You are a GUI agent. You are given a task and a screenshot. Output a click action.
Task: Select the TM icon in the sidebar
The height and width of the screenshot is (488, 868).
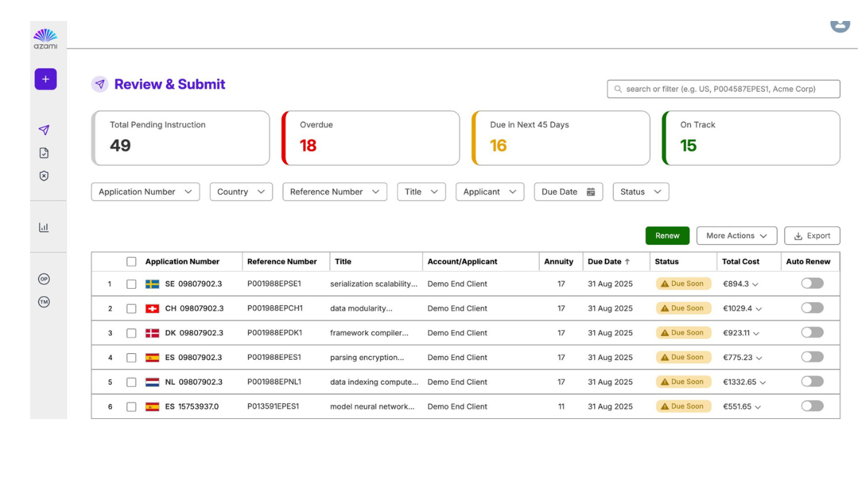click(x=44, y=302)
